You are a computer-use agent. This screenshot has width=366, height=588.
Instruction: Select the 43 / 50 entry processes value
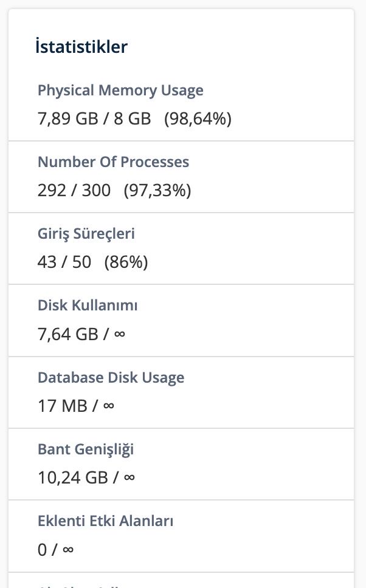pyautogui.click(x=64, y=262)
